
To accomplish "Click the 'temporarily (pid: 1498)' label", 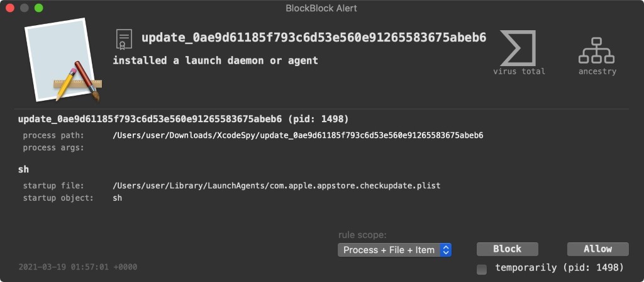I will (559, 268).
